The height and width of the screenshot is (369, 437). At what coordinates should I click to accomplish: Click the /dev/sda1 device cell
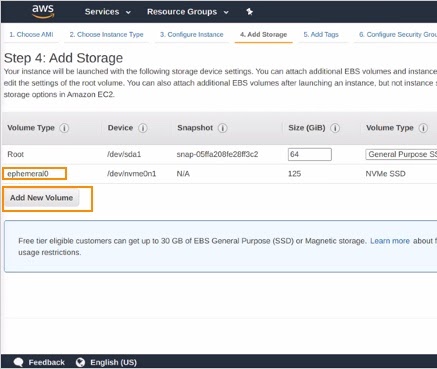coord(124,154)
